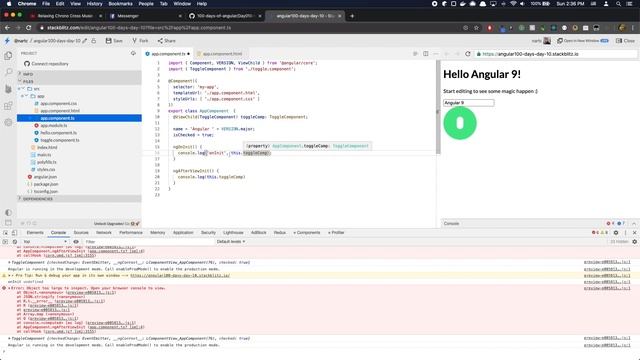This screenshot has height=360, width=640.
Task: Toggle the green circular switch in preview
Action: point(460,123)
